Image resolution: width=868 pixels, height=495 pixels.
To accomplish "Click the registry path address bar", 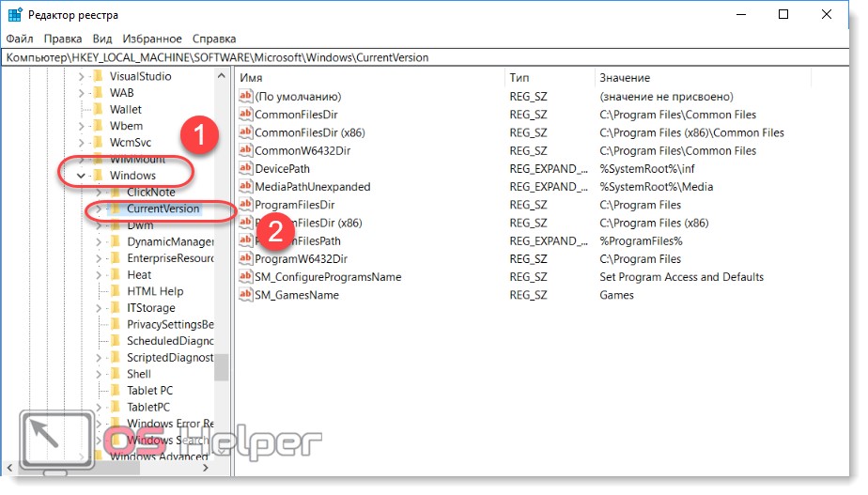I will coord(432,57).
